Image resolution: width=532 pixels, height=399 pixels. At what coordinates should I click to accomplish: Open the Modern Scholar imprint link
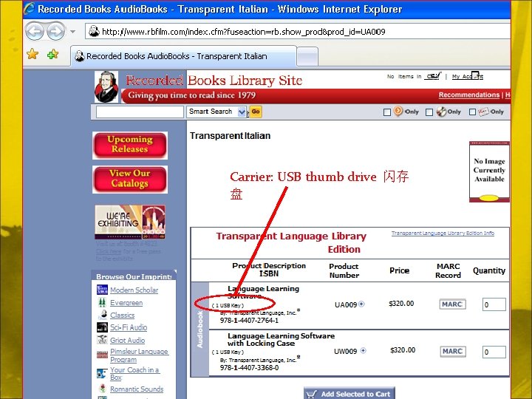[134, 290]
